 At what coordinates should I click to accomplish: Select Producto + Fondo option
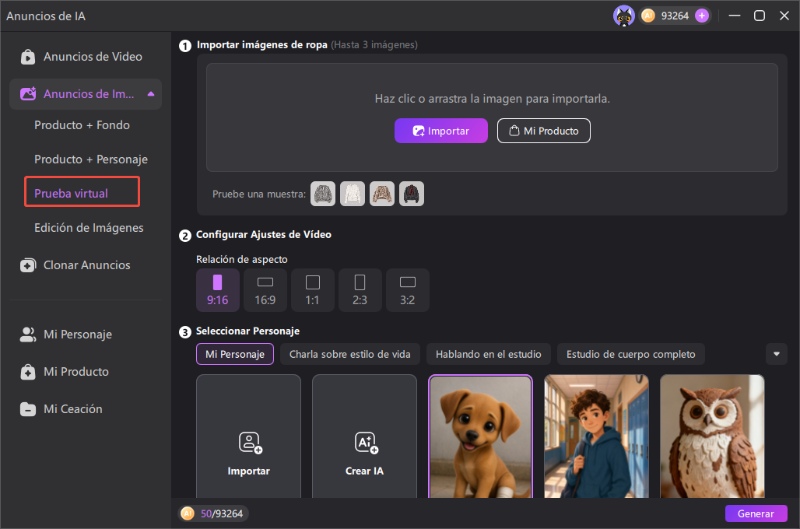pyautogui.click(x=82, y=125)
